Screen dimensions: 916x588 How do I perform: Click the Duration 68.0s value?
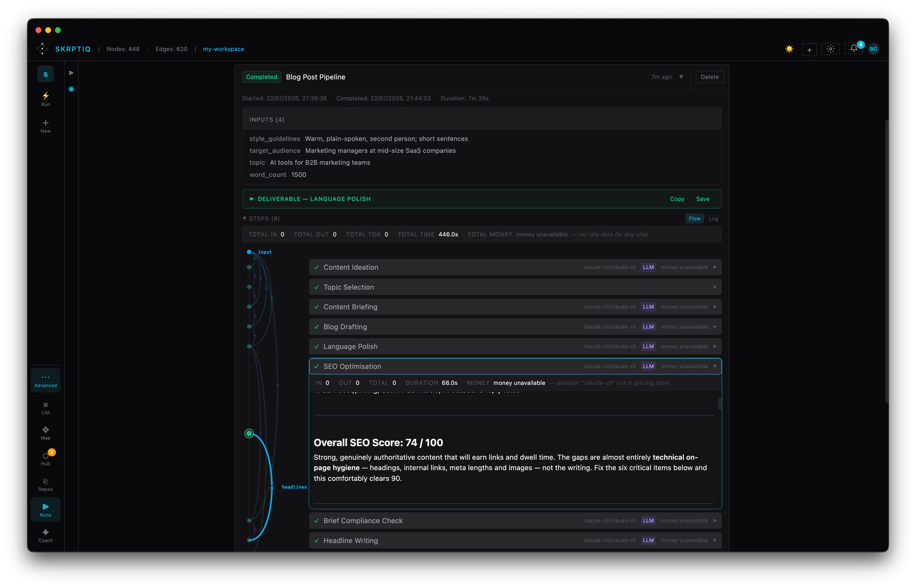point(449,383)
